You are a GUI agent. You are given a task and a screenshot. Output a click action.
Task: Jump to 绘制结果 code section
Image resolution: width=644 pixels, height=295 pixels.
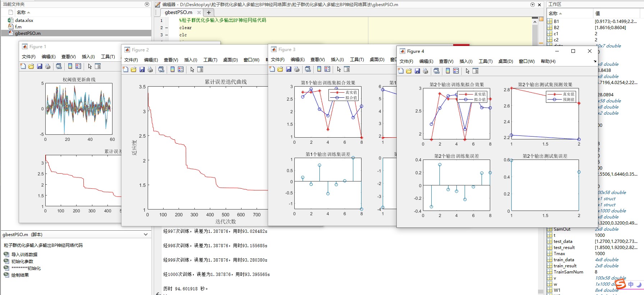pyautogui.click(x=20, y=275)
